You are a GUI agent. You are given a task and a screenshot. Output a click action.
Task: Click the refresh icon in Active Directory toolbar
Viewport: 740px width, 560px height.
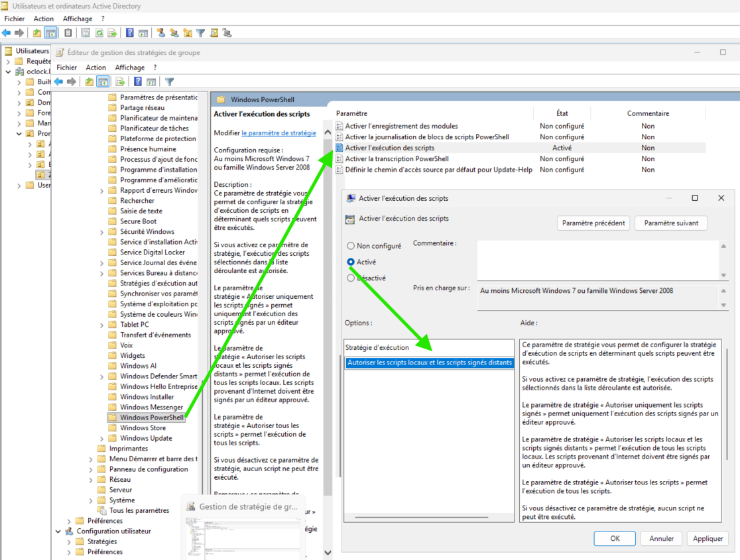99,32
